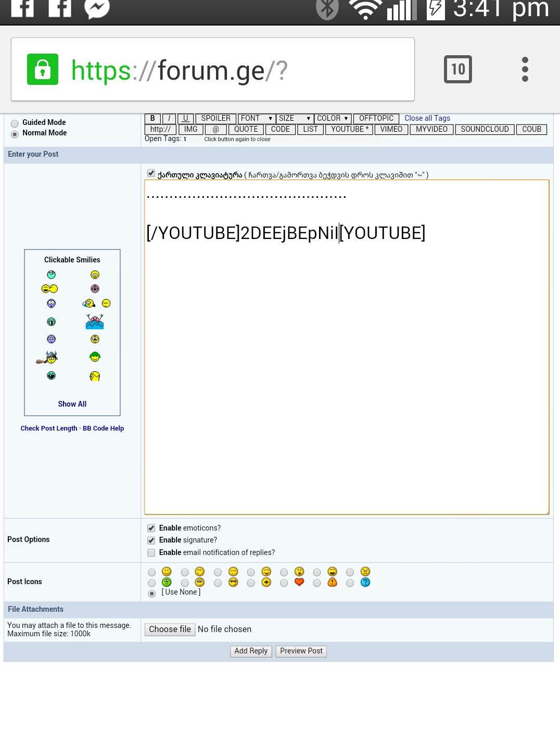Click the Choose file button
The height and width of the screenshot is (731, 560).
(x=170, y=629)
